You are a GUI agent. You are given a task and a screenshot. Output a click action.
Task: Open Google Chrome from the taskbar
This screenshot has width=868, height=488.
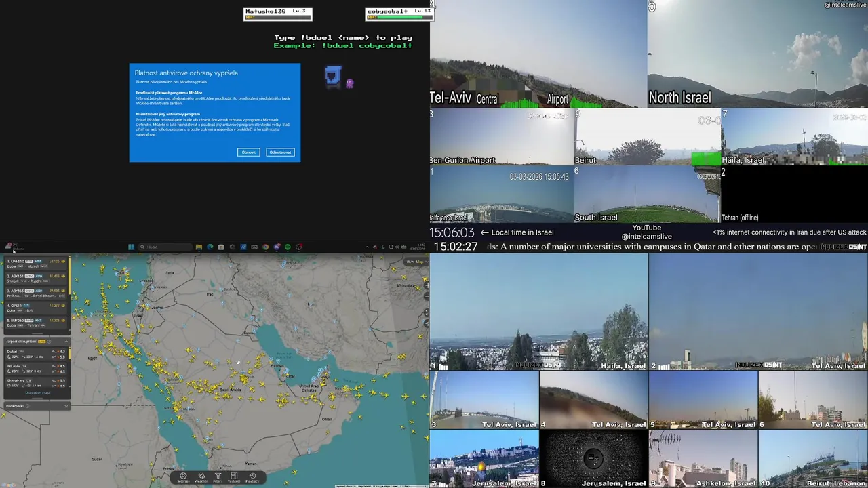(x=265, y=247)
